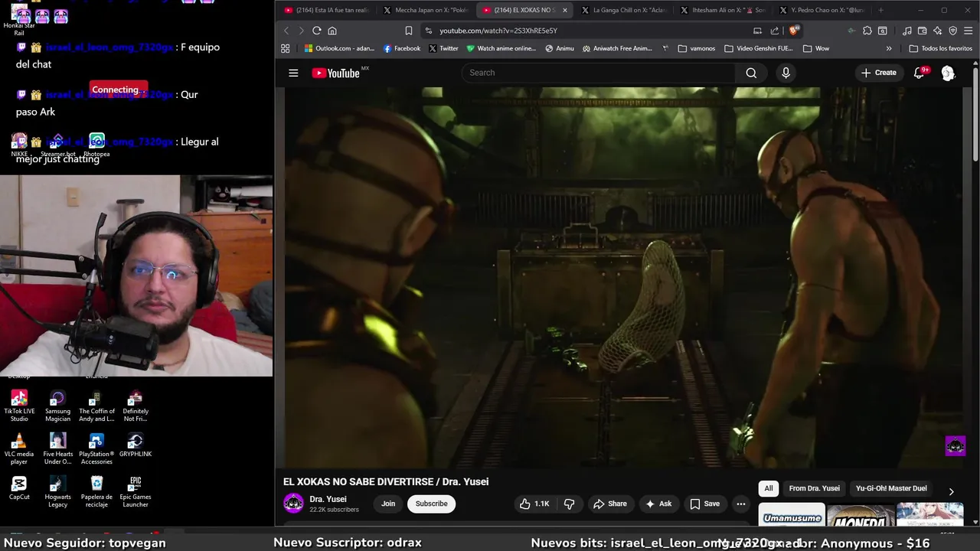Screen dimensions: 980x551
Task: Switch to the Y. Pedro Chao on X tab
Action: tap(823, 10)
